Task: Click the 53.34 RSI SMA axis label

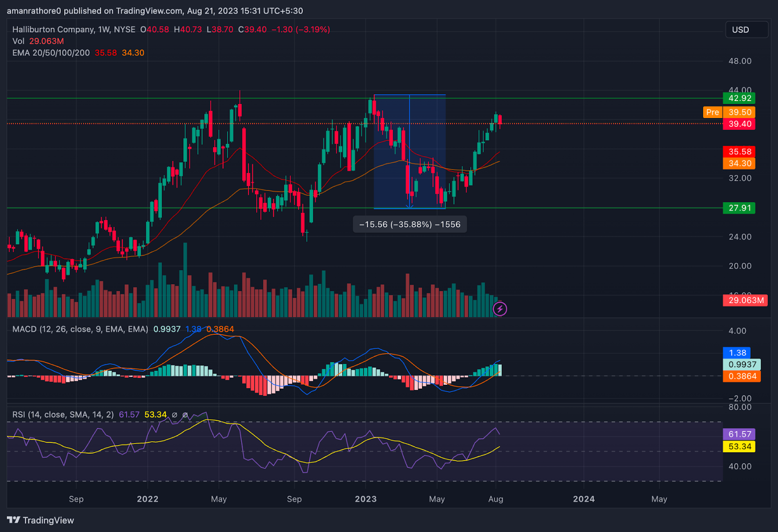Action: pyautogui.click(x=739, y=446)
